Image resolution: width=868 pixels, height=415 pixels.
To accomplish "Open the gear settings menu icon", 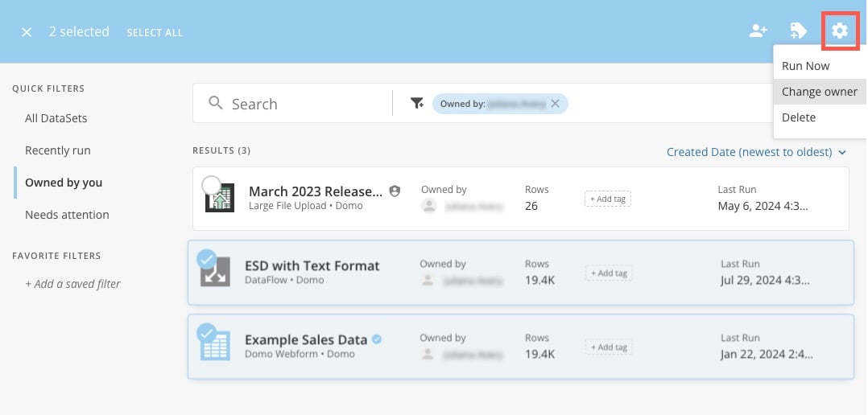I will 840,31.
